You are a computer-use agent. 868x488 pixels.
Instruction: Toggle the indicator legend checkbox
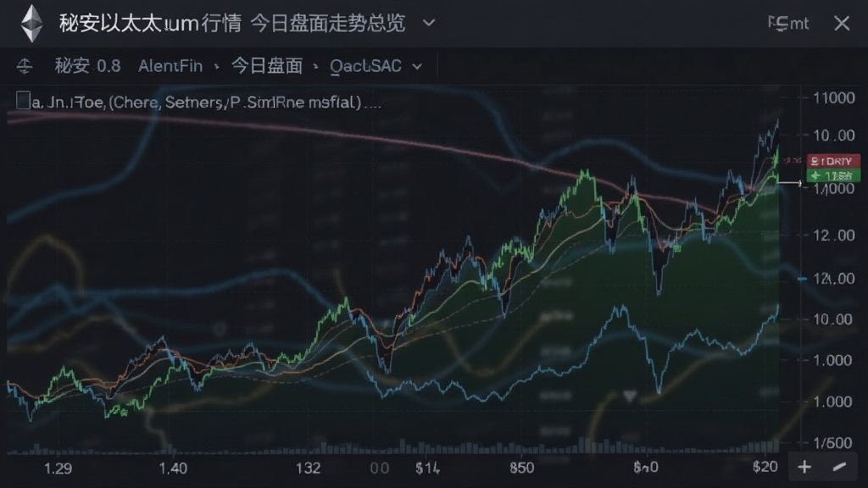(23, 101)
